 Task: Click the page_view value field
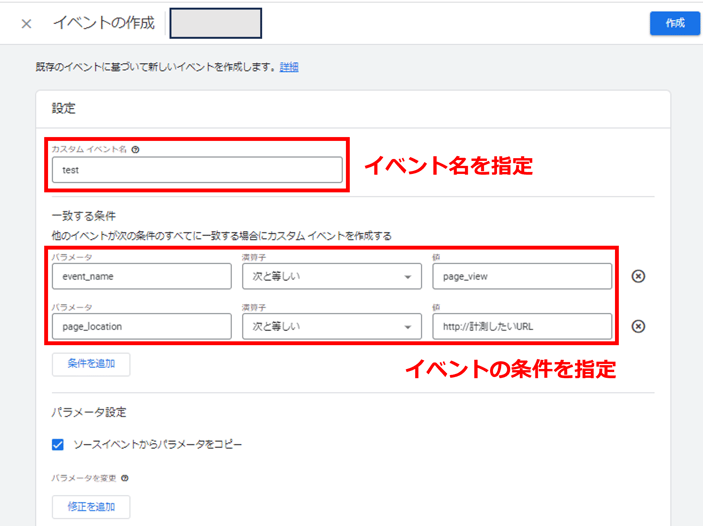coord(522,276)
